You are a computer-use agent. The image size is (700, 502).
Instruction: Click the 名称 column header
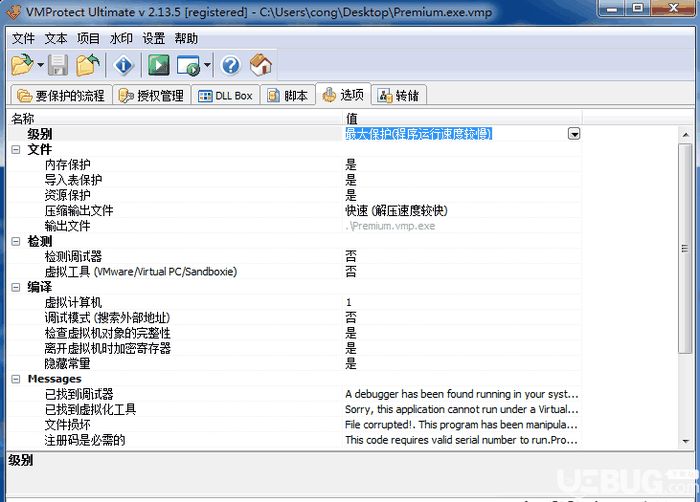pyautogui.click(x=175, y=118)
